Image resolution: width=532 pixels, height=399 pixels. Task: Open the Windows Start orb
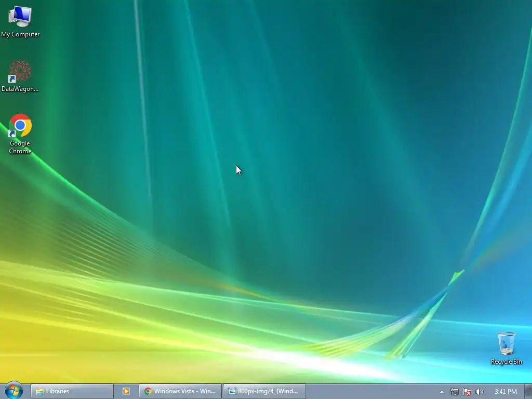click(14, 391)
